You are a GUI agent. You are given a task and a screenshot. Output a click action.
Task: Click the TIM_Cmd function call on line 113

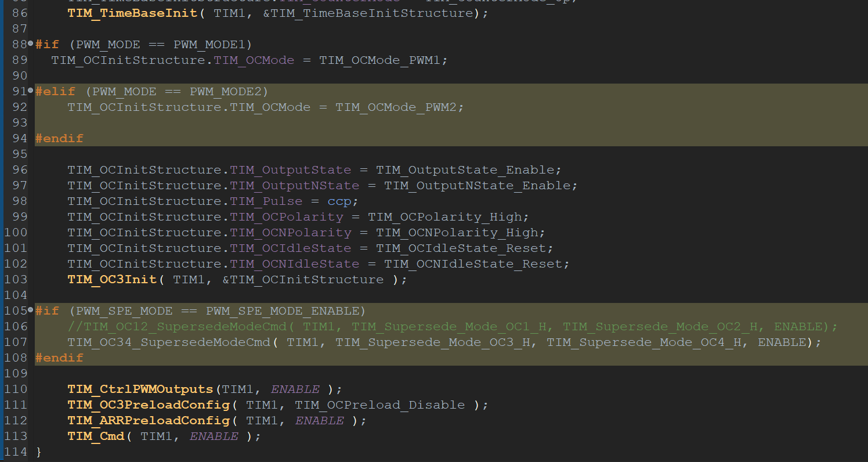pyautogui.click(x=96, y=436)
